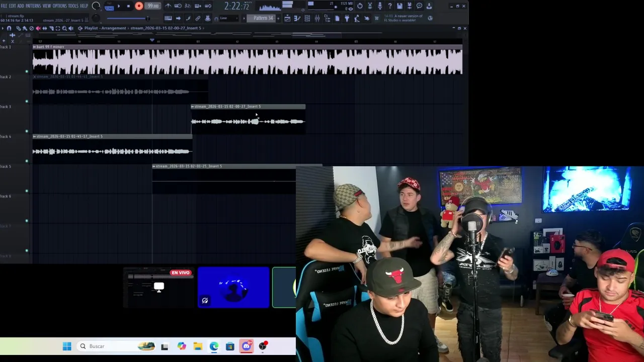This screenshot has width=644, height=362.
Task: Toggle step editing mode icon
Action: click(x=188, y=18)
